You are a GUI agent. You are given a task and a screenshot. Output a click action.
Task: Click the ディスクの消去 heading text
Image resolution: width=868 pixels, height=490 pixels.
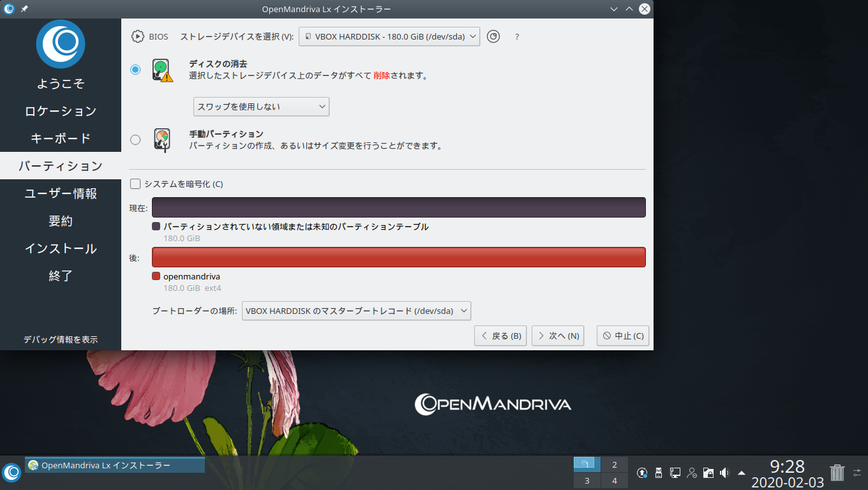(218, 64)
